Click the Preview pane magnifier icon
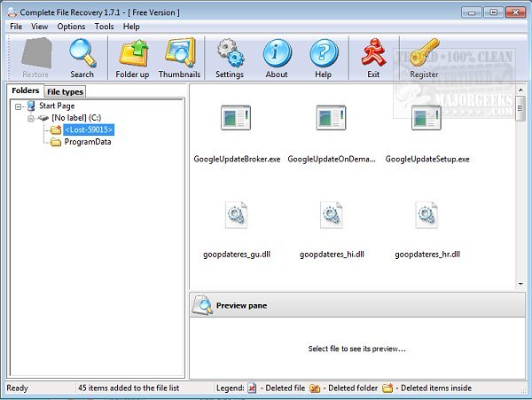The height and width of the screenshot is (400, 532). pyautogui.click(x=202, y=305)
